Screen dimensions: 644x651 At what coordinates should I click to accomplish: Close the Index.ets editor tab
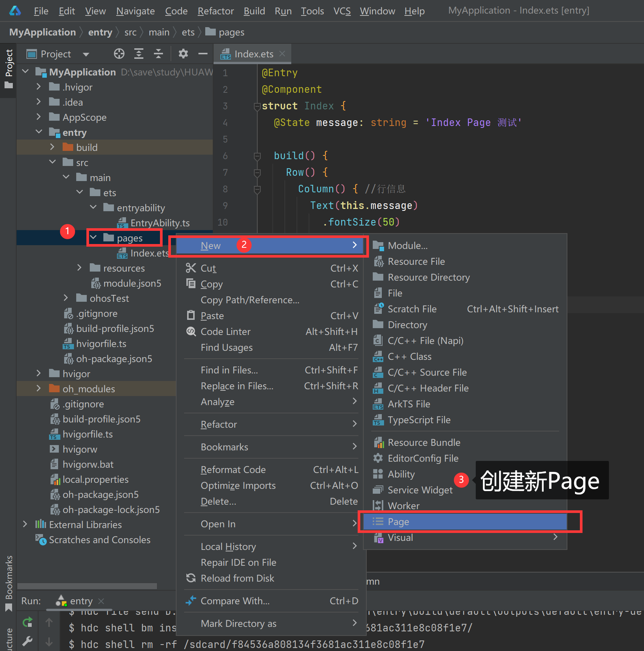282,54
